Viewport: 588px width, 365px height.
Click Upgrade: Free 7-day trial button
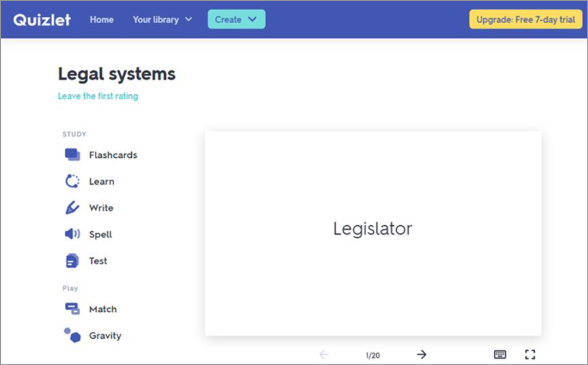click(526, 19)
